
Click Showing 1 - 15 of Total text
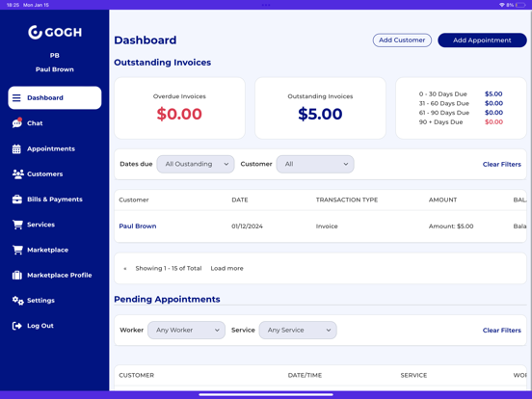tap(169, 268)
